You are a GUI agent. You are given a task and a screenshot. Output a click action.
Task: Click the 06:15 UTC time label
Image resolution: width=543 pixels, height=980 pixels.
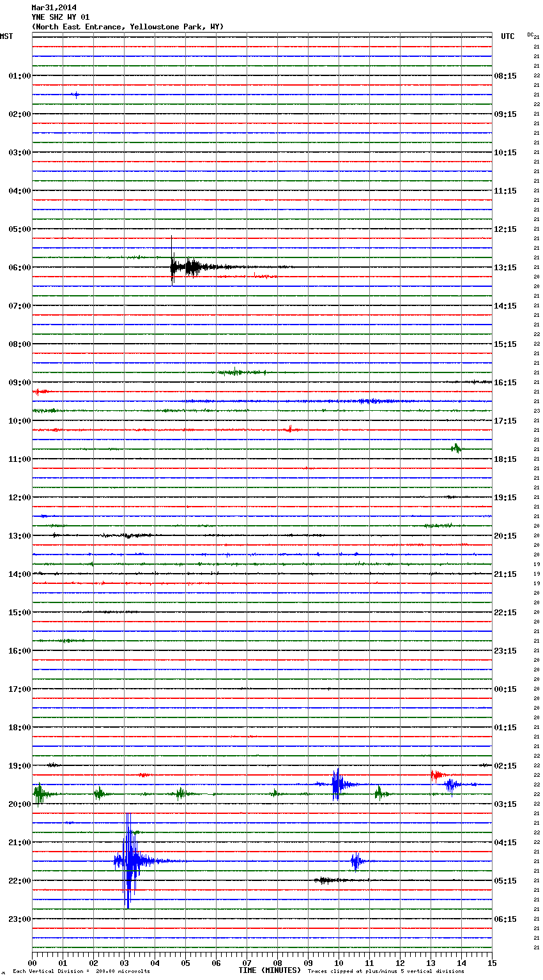tap(505, 919)
